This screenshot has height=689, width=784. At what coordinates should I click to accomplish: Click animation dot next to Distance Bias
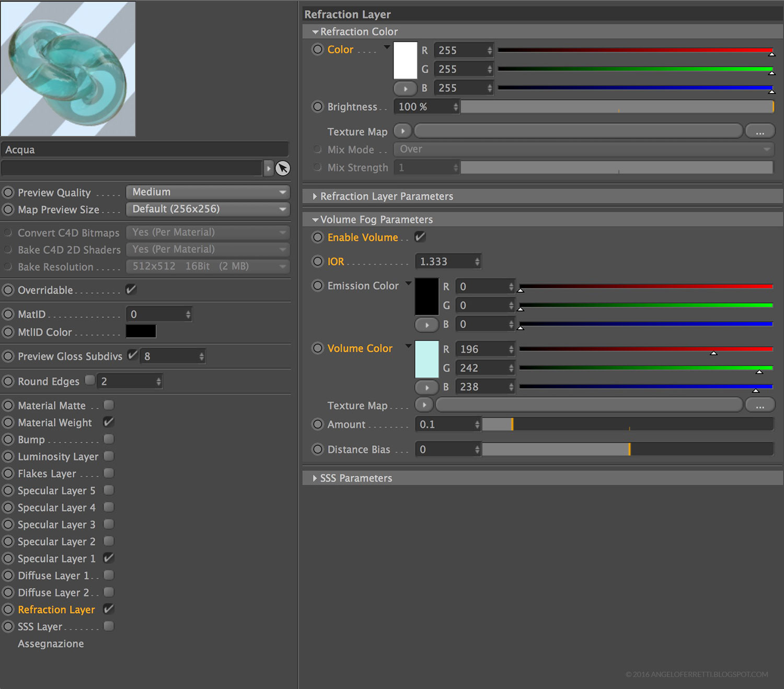tap(318, 450)
